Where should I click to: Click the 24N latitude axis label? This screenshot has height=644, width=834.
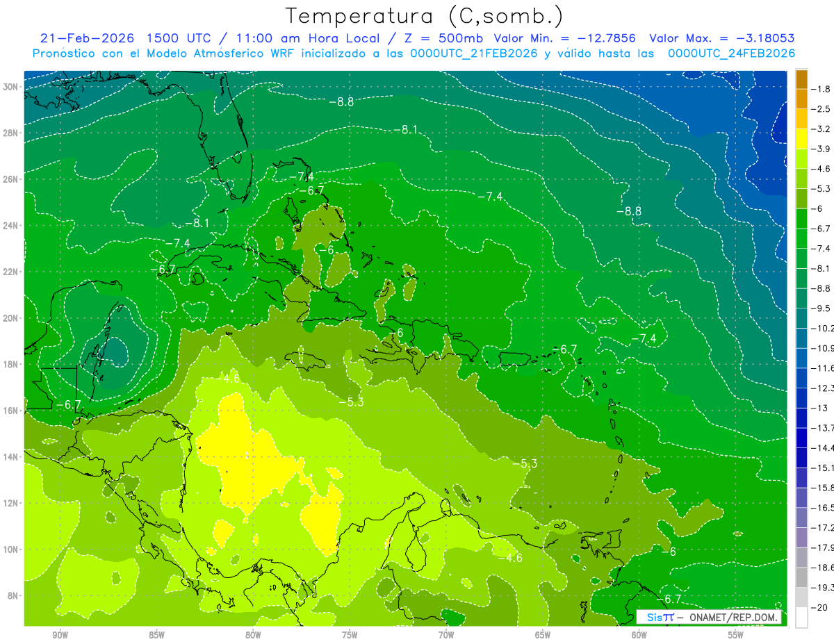pos(11,226)
